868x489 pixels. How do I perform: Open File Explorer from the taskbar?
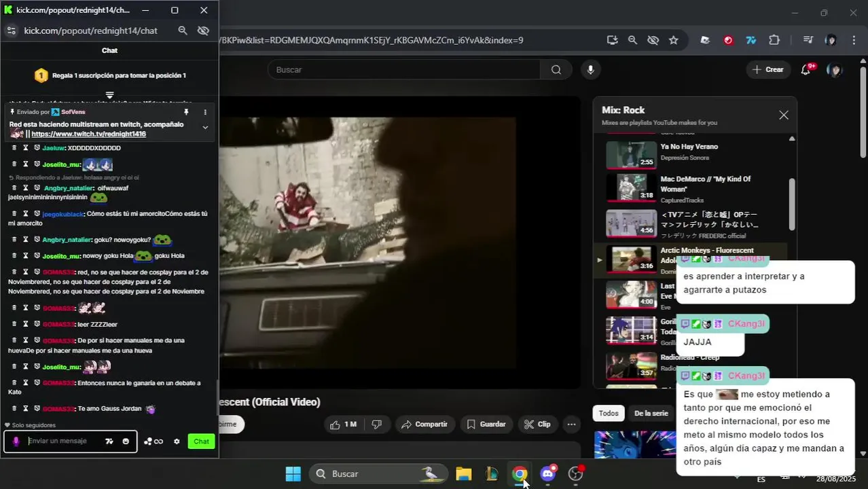coord(464,474)
